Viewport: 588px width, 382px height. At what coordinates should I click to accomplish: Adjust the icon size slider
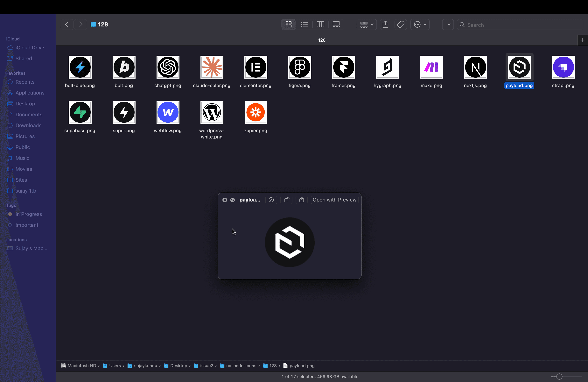tap(559, 377)
